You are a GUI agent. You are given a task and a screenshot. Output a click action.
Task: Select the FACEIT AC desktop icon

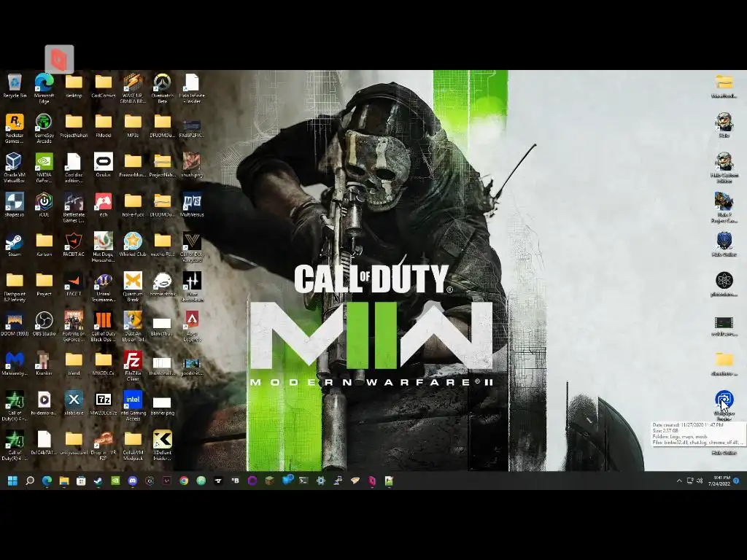tap(74, 244)
